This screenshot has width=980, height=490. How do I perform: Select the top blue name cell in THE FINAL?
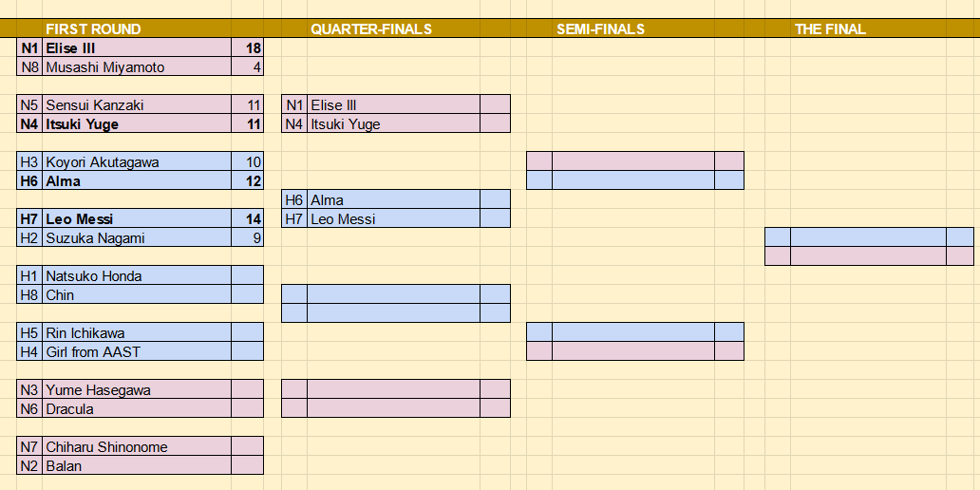pos(868,237)
